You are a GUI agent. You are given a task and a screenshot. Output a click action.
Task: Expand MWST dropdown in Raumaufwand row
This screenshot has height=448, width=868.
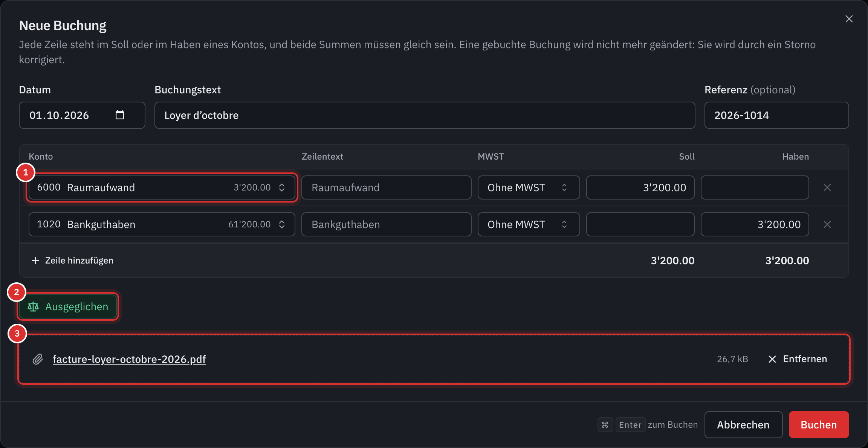(529, 187)
